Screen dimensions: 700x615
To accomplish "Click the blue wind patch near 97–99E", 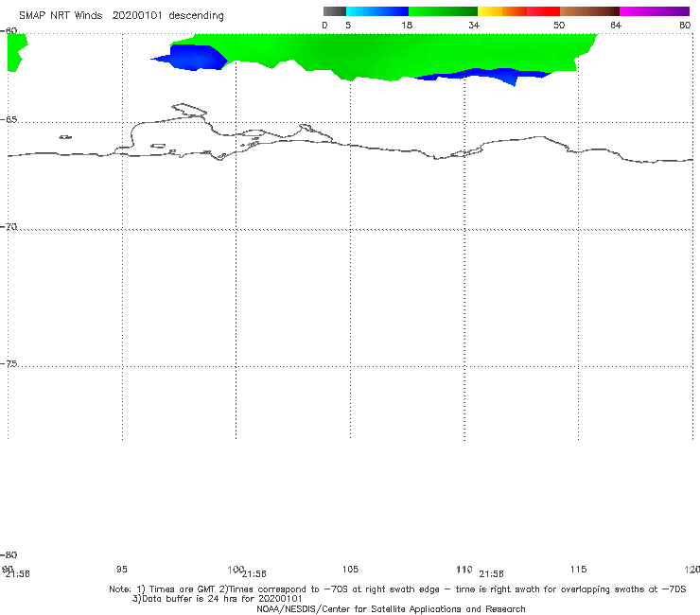I will 194,58.
